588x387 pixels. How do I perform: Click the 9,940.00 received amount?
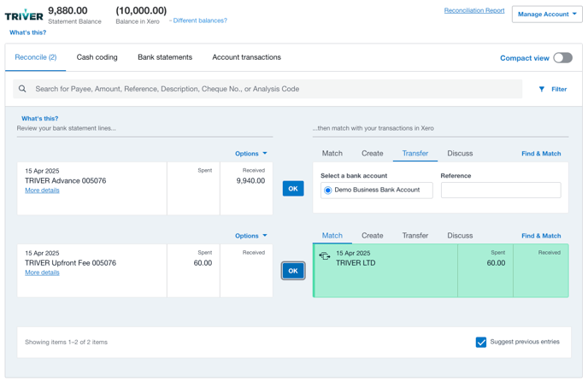[x=250, y=181]
